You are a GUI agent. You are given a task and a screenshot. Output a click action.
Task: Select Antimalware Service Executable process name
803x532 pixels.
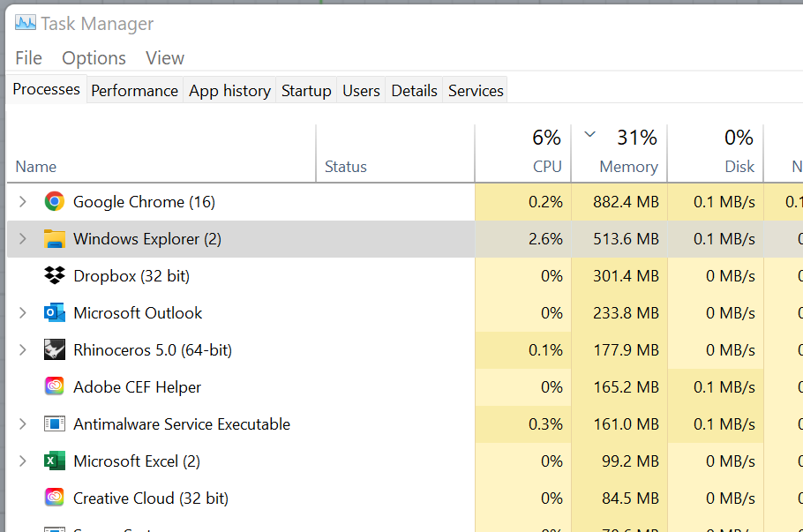point(182,424)
